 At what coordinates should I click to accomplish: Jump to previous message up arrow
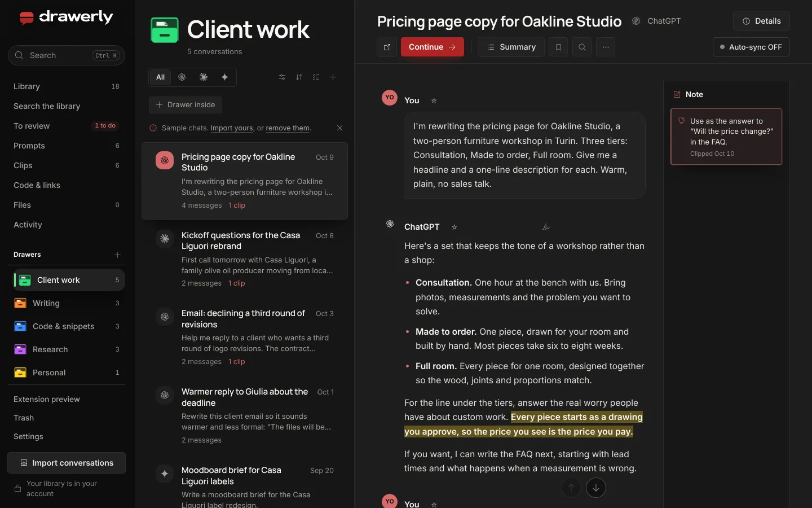pyautogui.click(x=571, y=488)
